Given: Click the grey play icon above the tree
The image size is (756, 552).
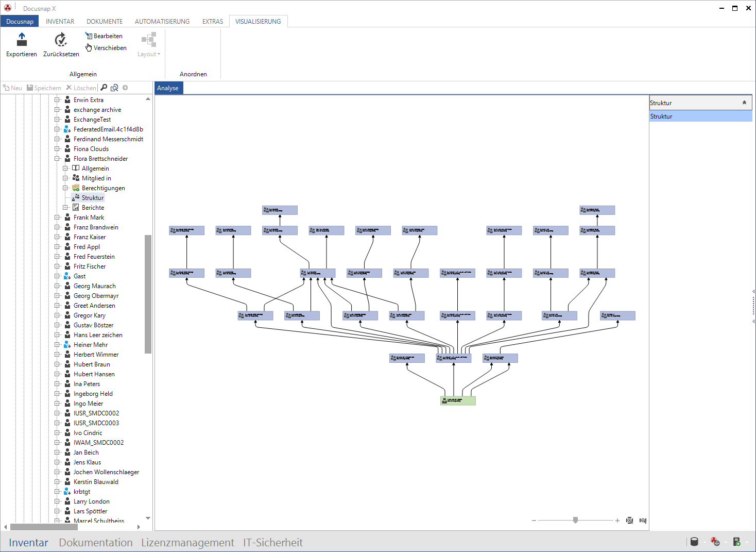Looking at the screenshot, I should [125, 88].
